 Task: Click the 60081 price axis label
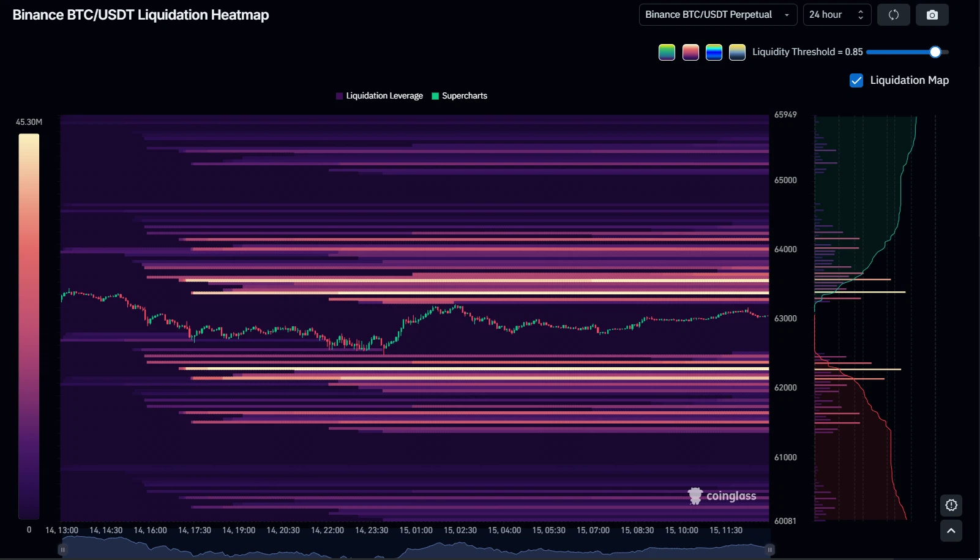(x=785, y=521)
